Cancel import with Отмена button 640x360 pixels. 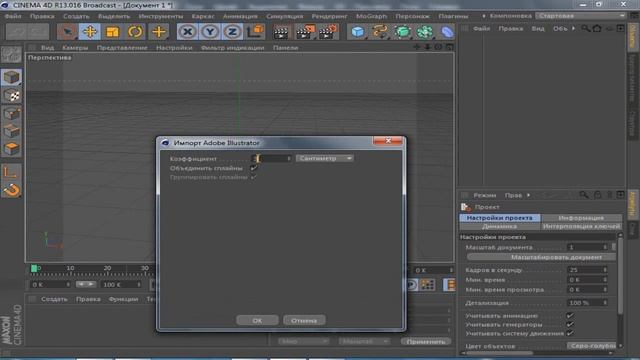[x=304, y=320]
